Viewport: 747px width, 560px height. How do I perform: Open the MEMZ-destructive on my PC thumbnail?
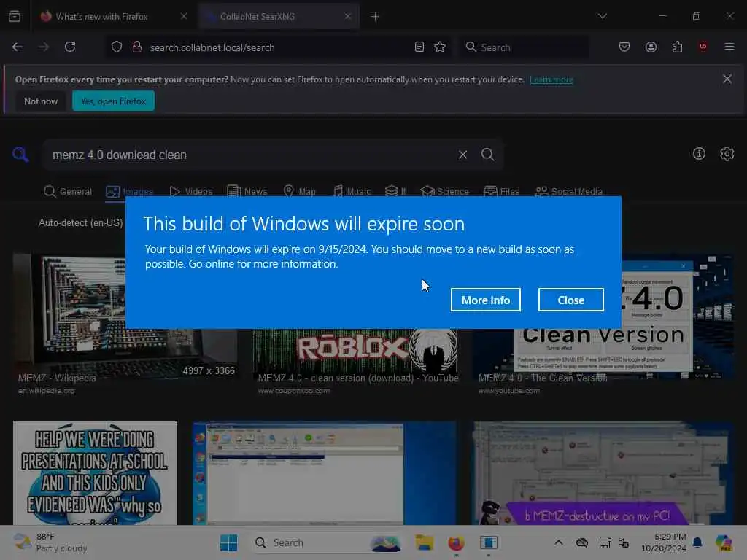point(602,472)
